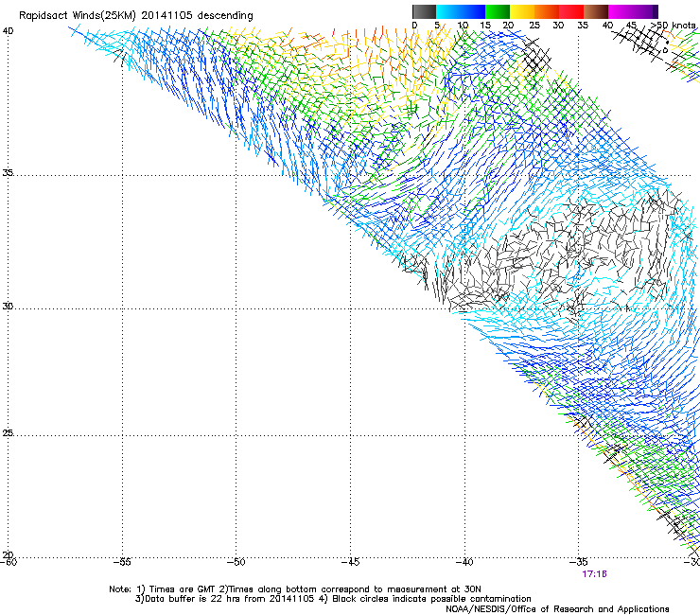Click the cyan-blue 5-15 knots color band
The width and height of the screenshot is (700, 615).
(x=461, y=11)
